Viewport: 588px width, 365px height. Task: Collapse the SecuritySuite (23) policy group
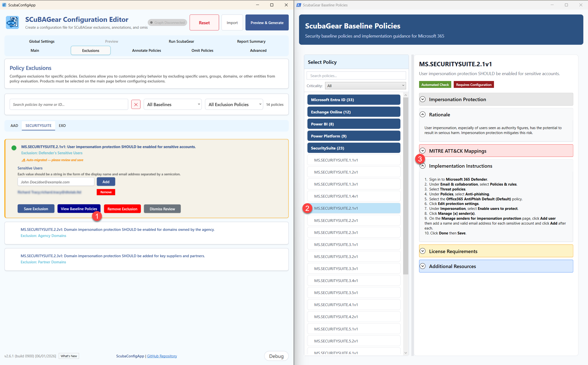(354, 148)
